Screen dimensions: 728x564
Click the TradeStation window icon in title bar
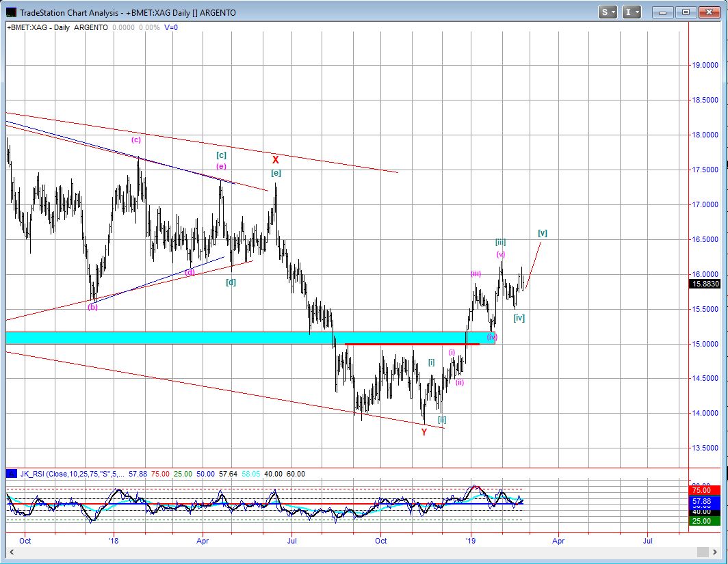click(x=11, y=12)
